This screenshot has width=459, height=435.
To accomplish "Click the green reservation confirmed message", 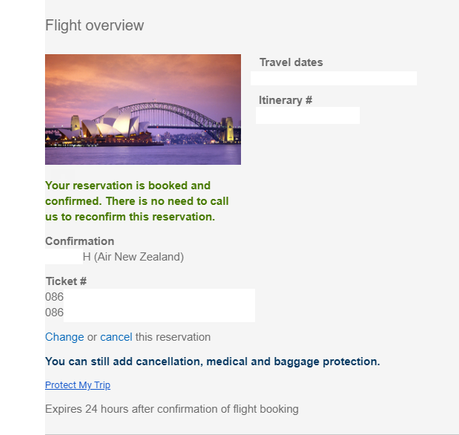I will point(137,201).
